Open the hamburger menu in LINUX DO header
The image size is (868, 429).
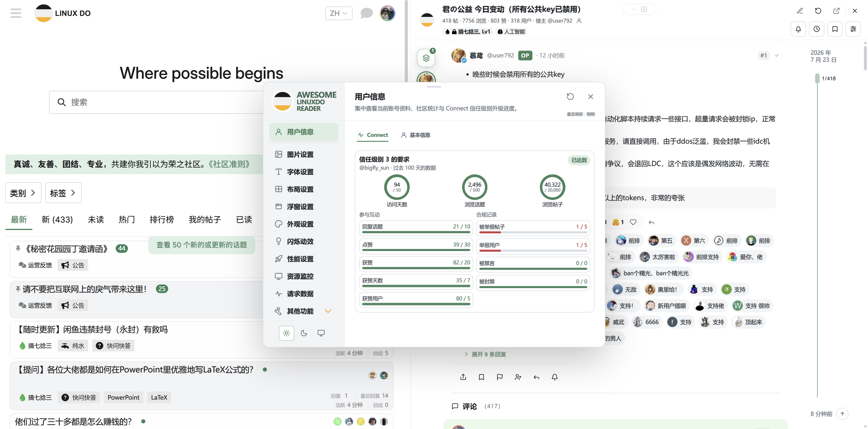(16, 13)
